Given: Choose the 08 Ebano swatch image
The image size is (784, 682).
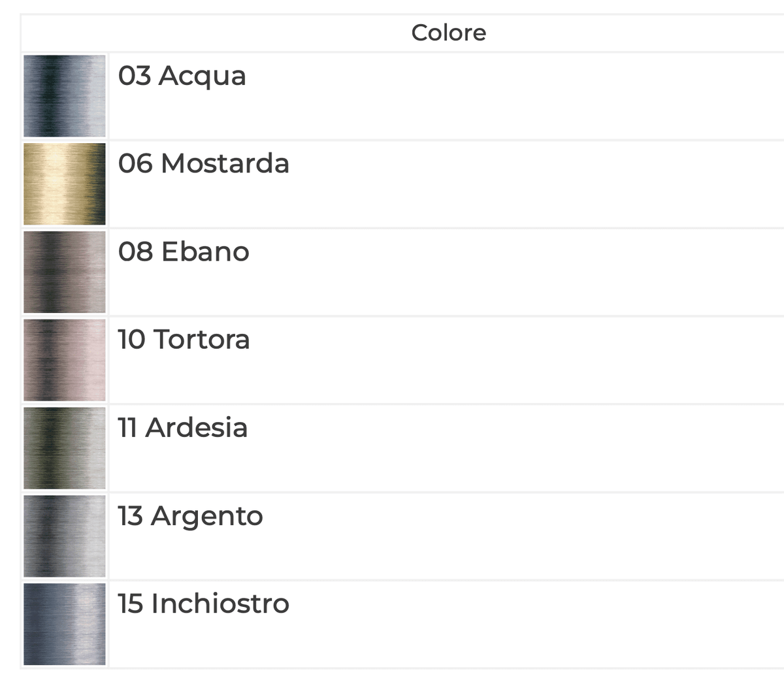Looking at the screenshot, I should tap(65, 272).
